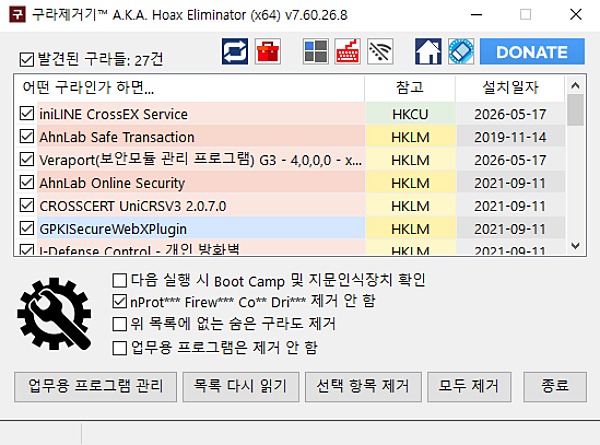Screen dimensions: 600x445
Task: Uncheck the Veraport G3 checkbox
Action: 27,160
